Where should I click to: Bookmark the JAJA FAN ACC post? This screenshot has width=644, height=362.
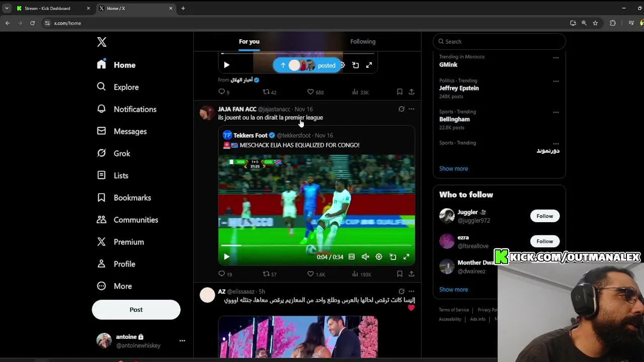(399, 274)
